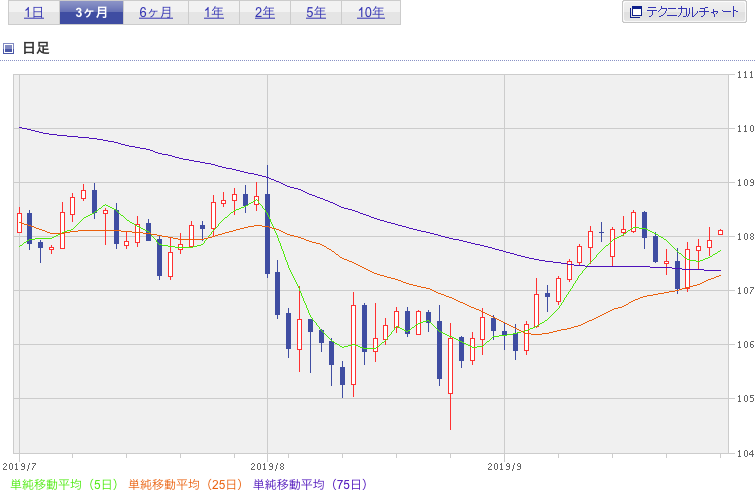
Task: Click the 単純移動平均（75日） purple legend
Action: [310, 484]
